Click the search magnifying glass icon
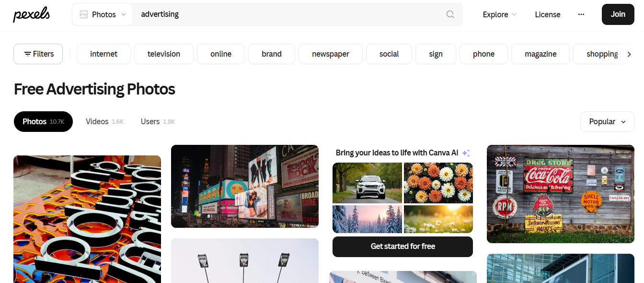Image resolution: width=644 pixels, height=283 pixels. (450, 14)
